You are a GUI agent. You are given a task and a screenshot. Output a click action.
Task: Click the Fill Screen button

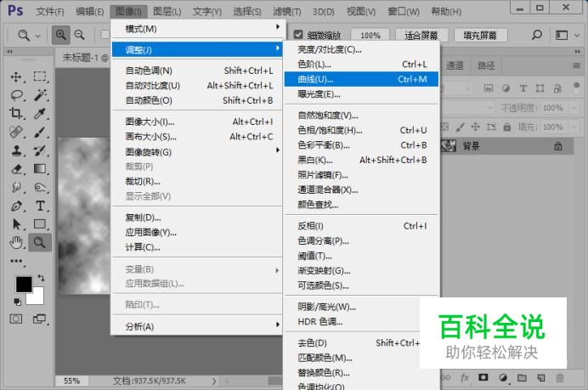click(x=480, y=35)
